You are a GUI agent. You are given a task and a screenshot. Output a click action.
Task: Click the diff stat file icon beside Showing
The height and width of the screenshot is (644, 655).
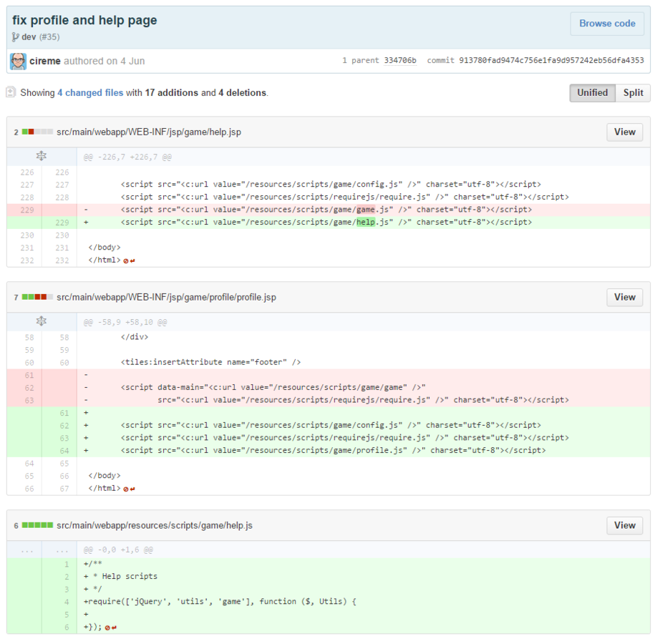pyautogui.click(x=11, y=92)
